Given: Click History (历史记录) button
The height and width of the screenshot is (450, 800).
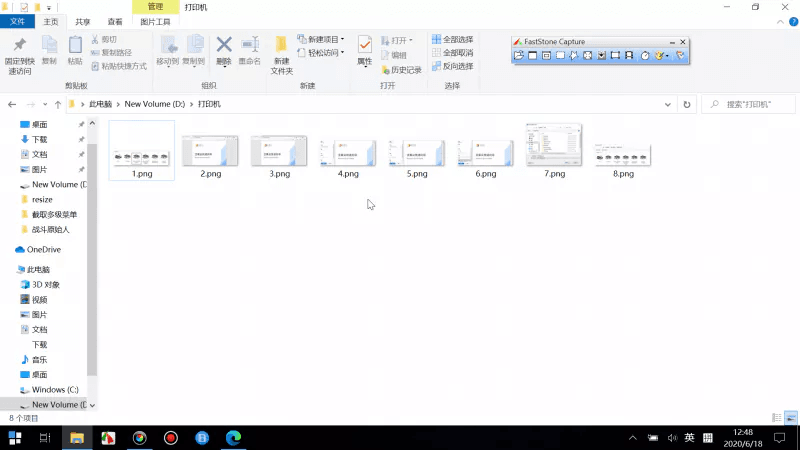Looking at the screenshot, I should (402, 70).
